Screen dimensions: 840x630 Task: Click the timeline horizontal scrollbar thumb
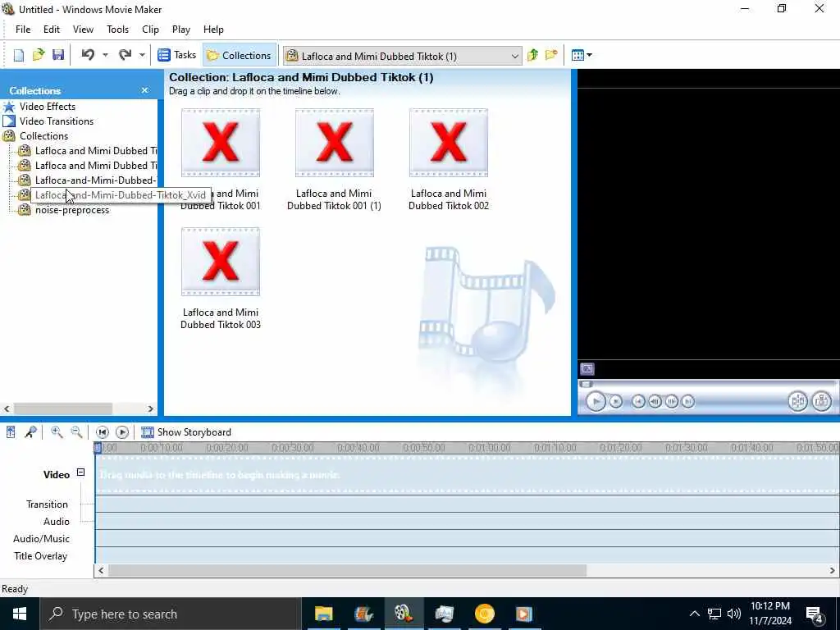[347, 571]
